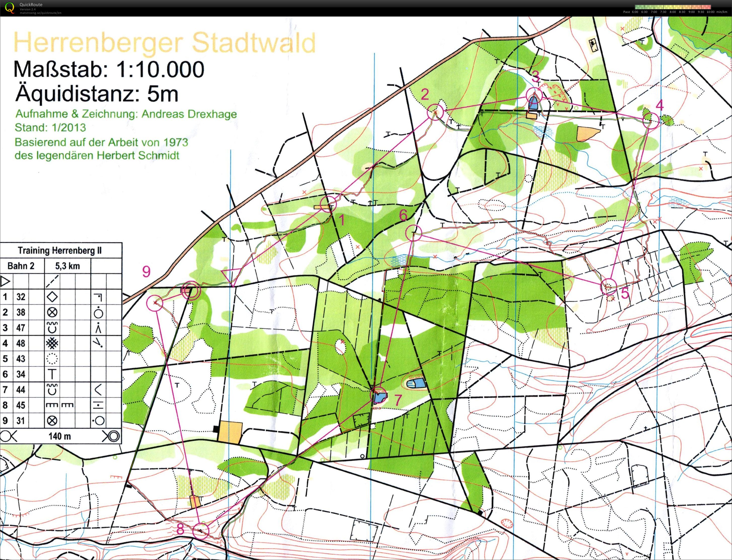This screenshot has height=560, width=732.
Task: Click the 5,3 km course length cell
Action: click(x=67, y=266)
